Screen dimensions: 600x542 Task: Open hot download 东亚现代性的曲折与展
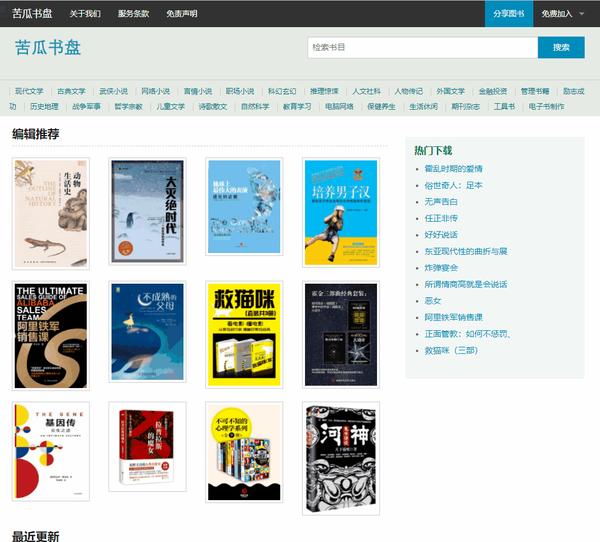[466, 251]
